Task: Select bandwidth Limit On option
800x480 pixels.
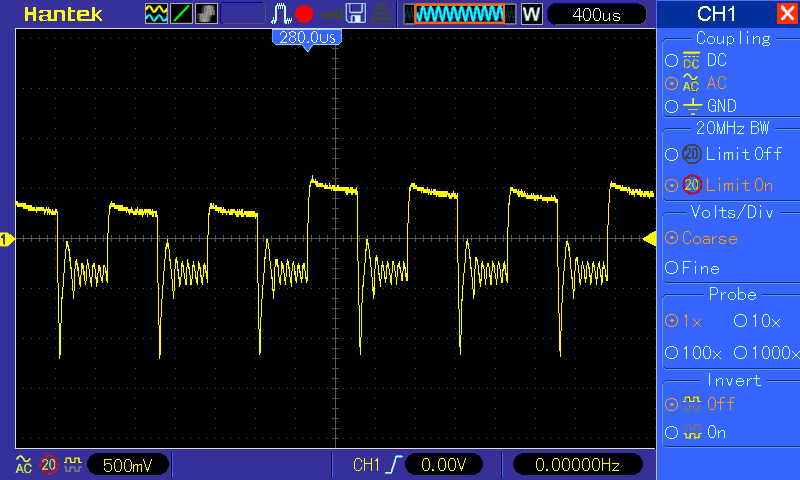Action: pyautogui.click(x=671, y=185)
